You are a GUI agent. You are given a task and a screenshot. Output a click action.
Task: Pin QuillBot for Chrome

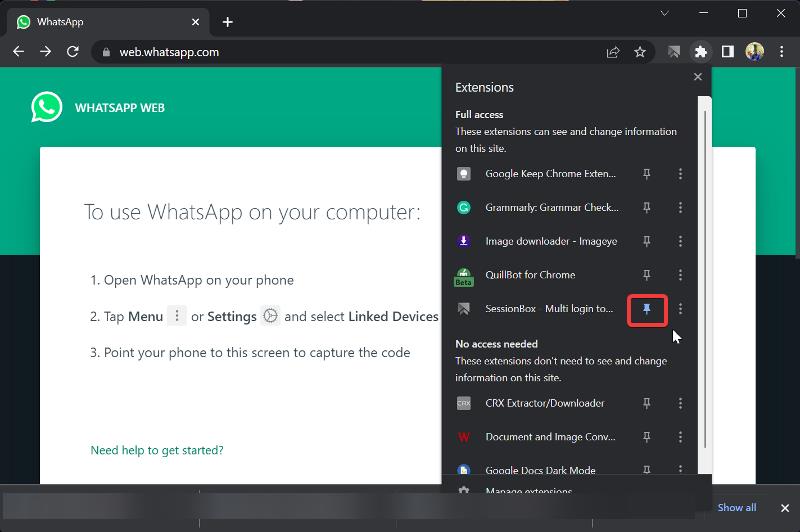[646, 275]
